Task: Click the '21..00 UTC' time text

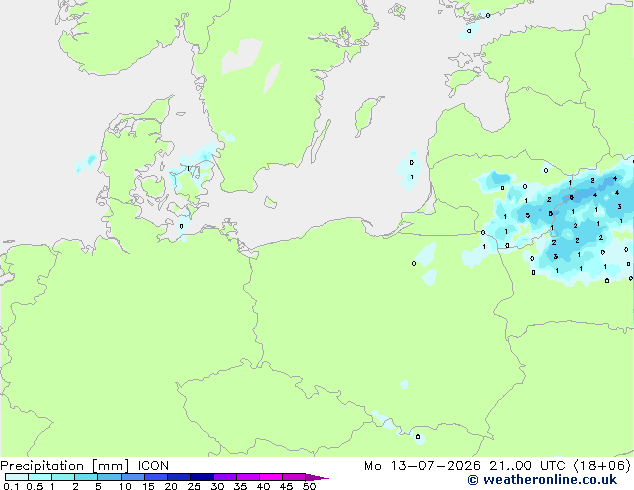Action: click(529, 466)
